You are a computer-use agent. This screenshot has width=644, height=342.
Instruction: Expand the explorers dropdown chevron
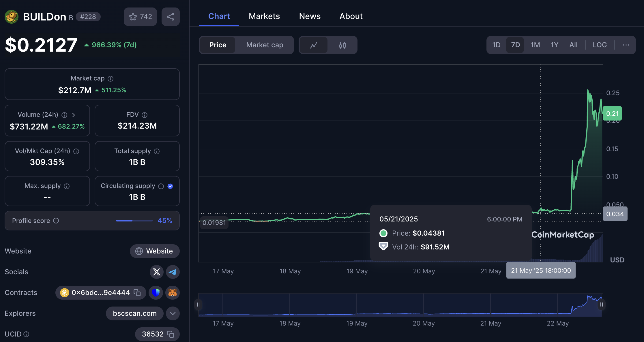[x=173, y=313]
